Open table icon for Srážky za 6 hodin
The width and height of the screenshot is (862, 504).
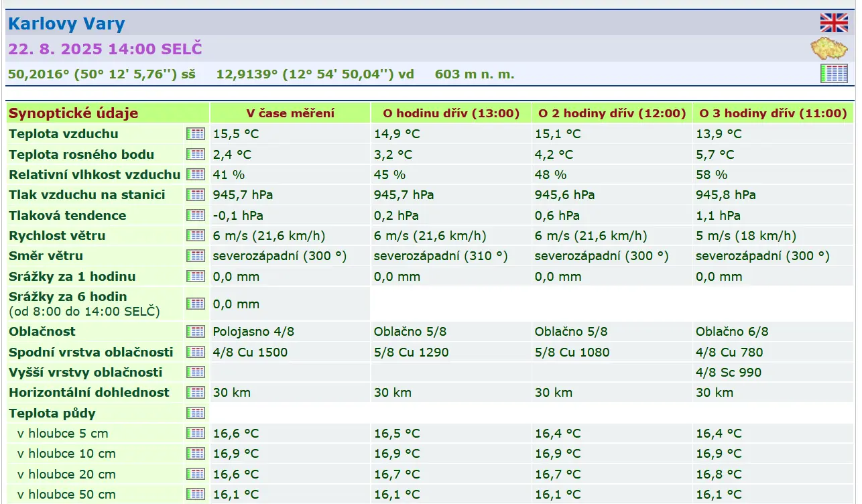click(x=195, y=304)
